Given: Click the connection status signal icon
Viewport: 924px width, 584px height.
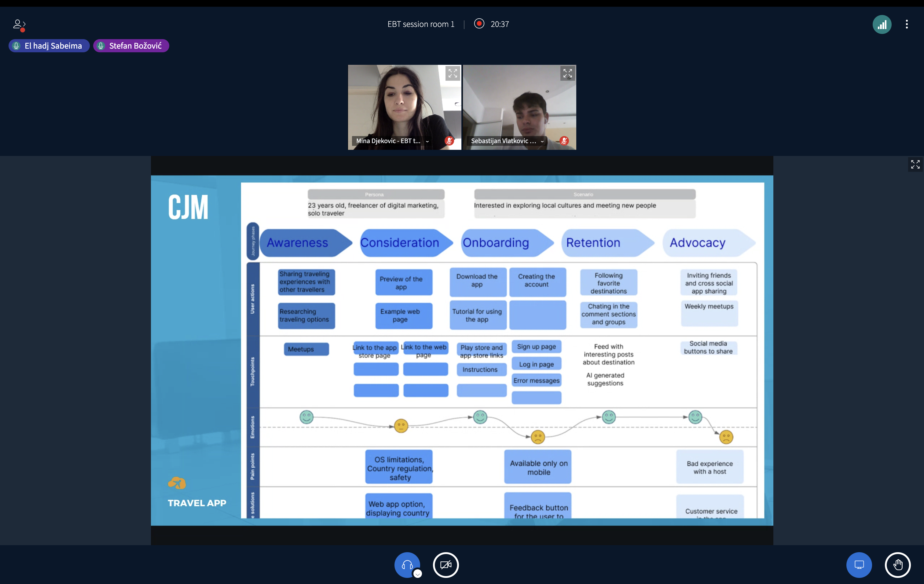Looking at the screenshot, I should pos(882,24).
